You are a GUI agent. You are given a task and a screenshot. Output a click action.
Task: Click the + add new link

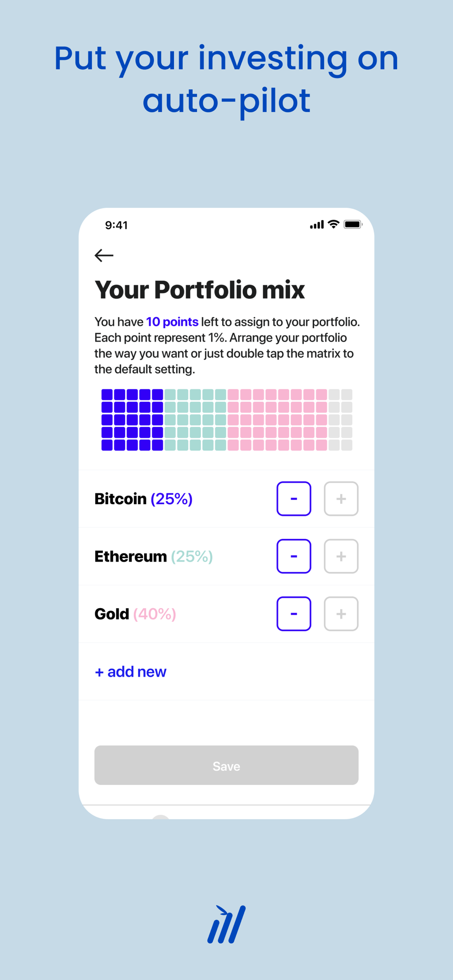coord(130,671)
